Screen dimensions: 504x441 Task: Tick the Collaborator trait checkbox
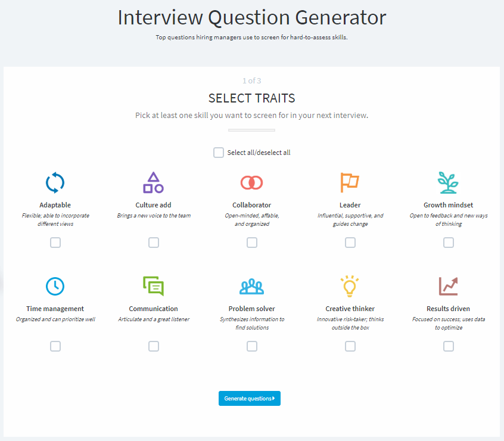pyautogui.click(x=252, y=243)
